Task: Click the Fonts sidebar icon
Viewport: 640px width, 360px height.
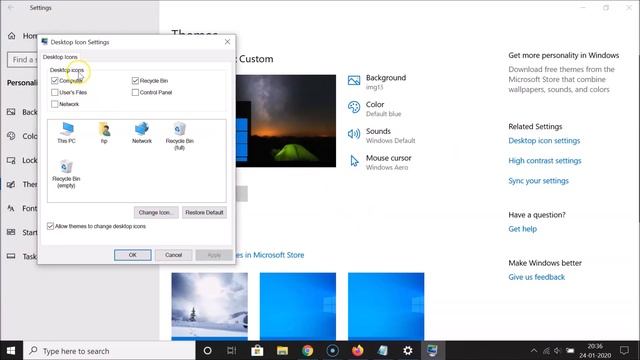Action: [11, 209]
